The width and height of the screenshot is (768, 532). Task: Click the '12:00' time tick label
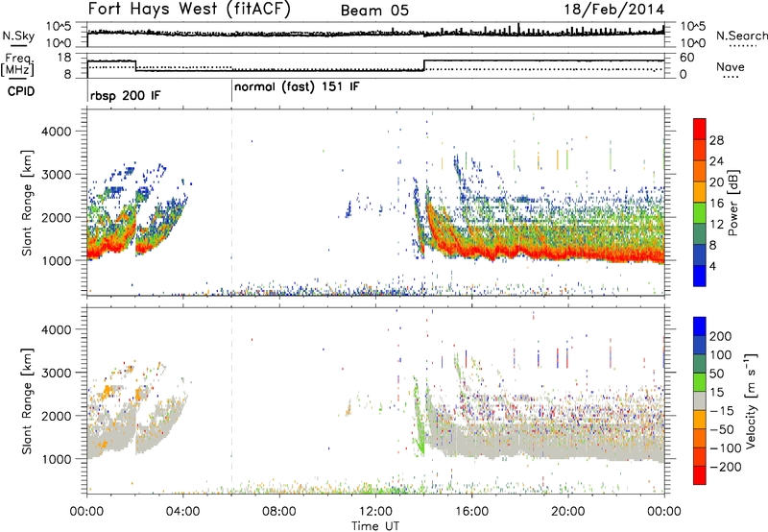375,512
